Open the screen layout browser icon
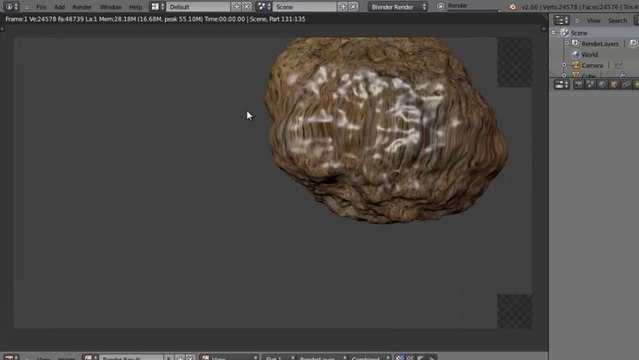Viewport: 639px width, 360px height. click(157, 7)
